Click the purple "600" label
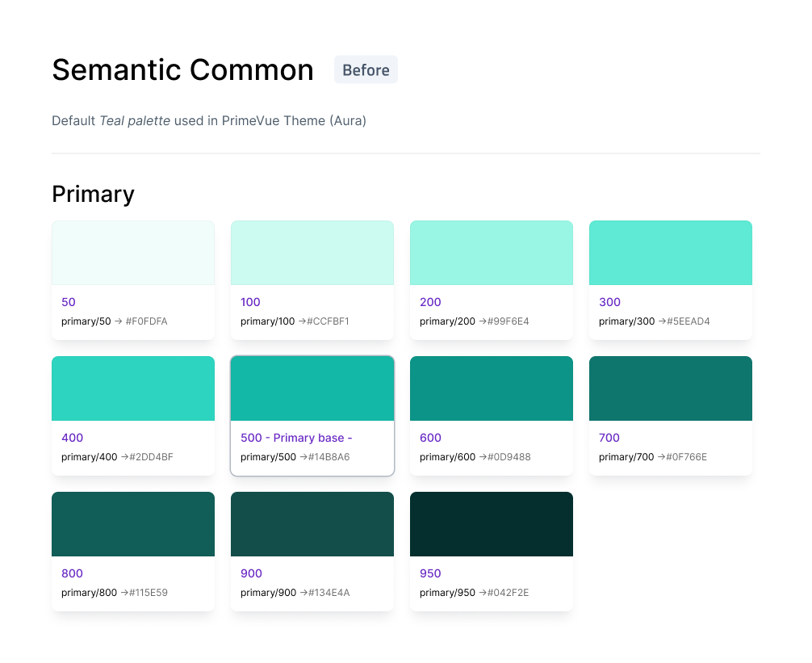 point(430,438)
